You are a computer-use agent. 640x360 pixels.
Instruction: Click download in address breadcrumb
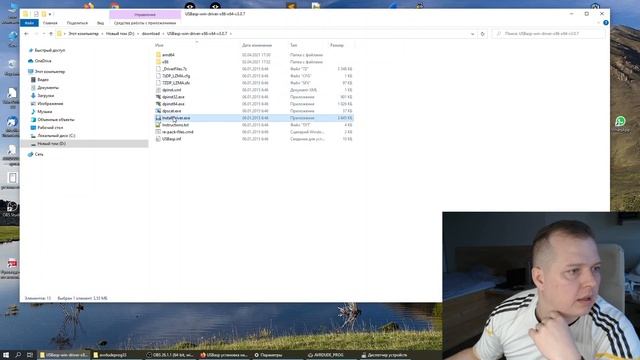click(151, 33)
